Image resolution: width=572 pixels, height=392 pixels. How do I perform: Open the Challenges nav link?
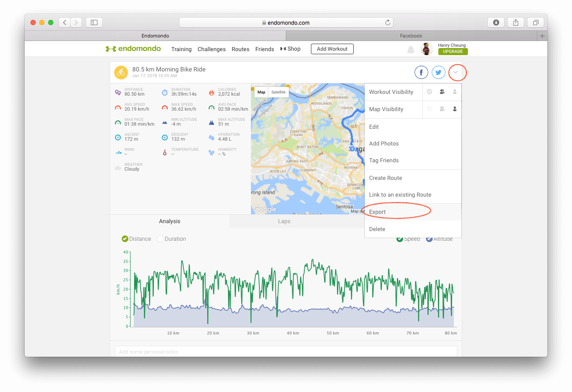pyautogui.click(x=212, y=49)
